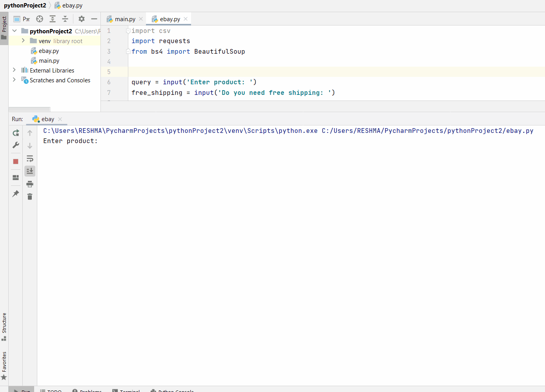Select opened file in Project view crosshair
Viewport: 545px width, 392px height.
point(39,18)
